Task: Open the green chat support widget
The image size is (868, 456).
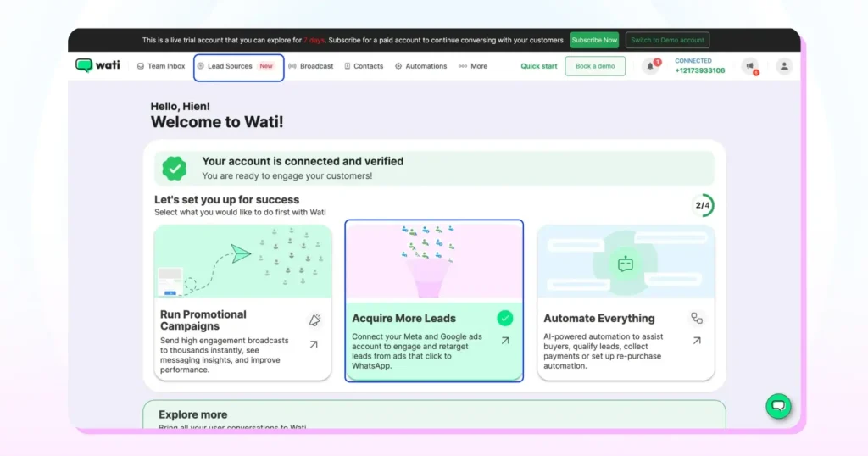Action: 778,406
